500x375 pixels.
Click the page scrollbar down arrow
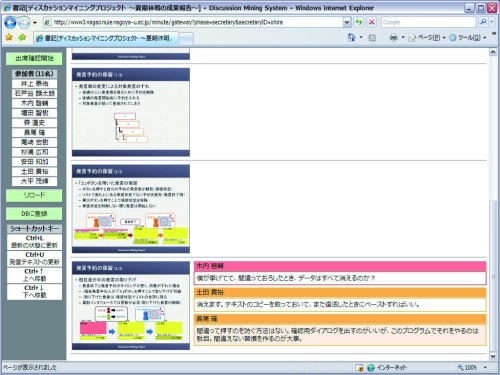tap(493, 356)
